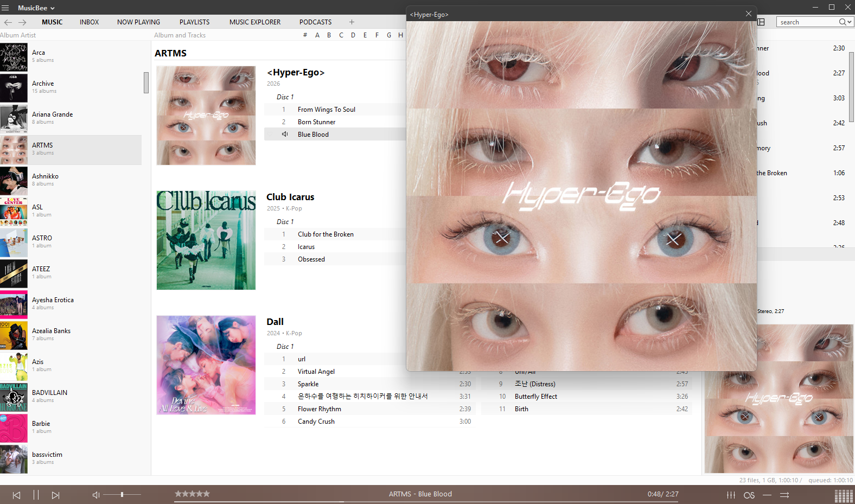Image resolution: width=855 pixels, height=504 pixels.
Task: Open the PLAYLISTS tab
Action: tap(194, 22)
